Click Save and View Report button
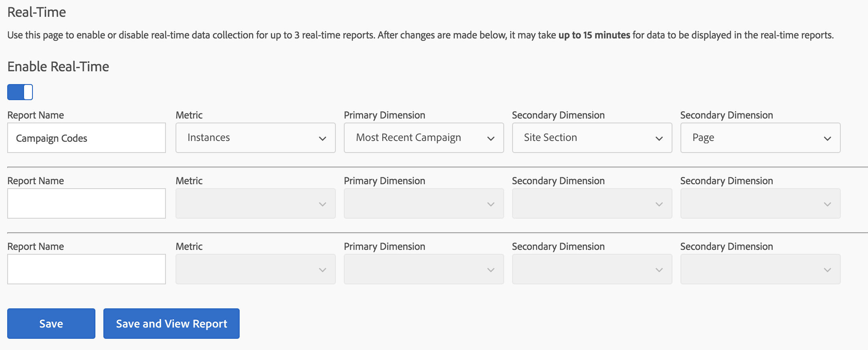The height and width of the screenshot is (350, 868). point(172,324)
